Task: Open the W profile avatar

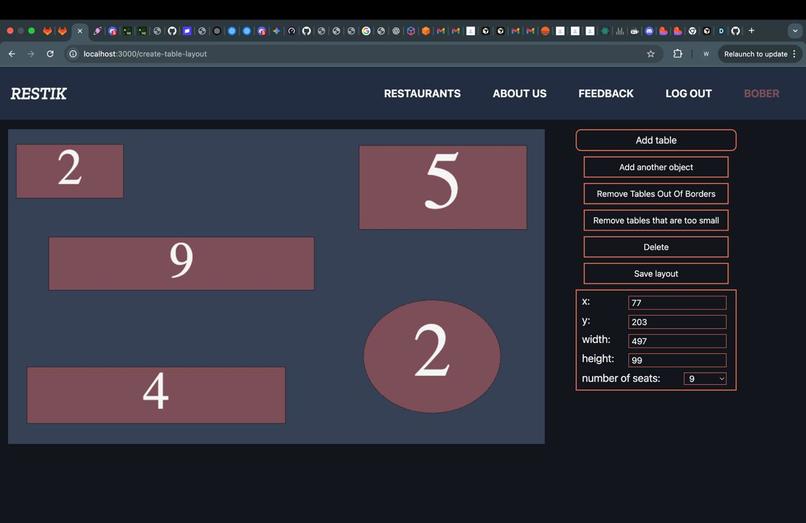Action: click(x=706, y=53)
